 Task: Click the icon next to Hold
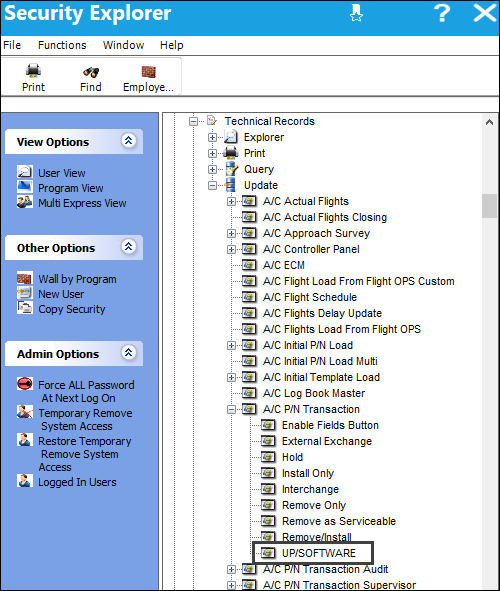point(268,457)
